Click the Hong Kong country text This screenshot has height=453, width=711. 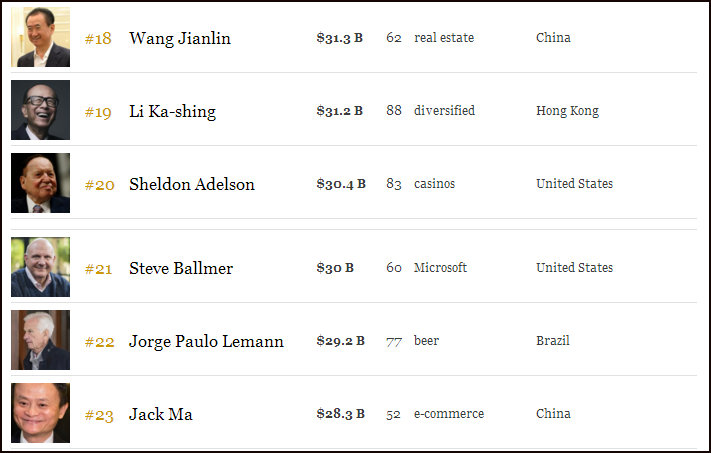click(567, 111)
